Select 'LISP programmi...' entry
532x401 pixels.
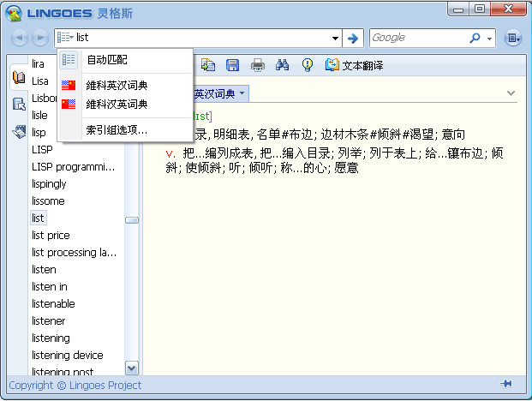(74, 167)
